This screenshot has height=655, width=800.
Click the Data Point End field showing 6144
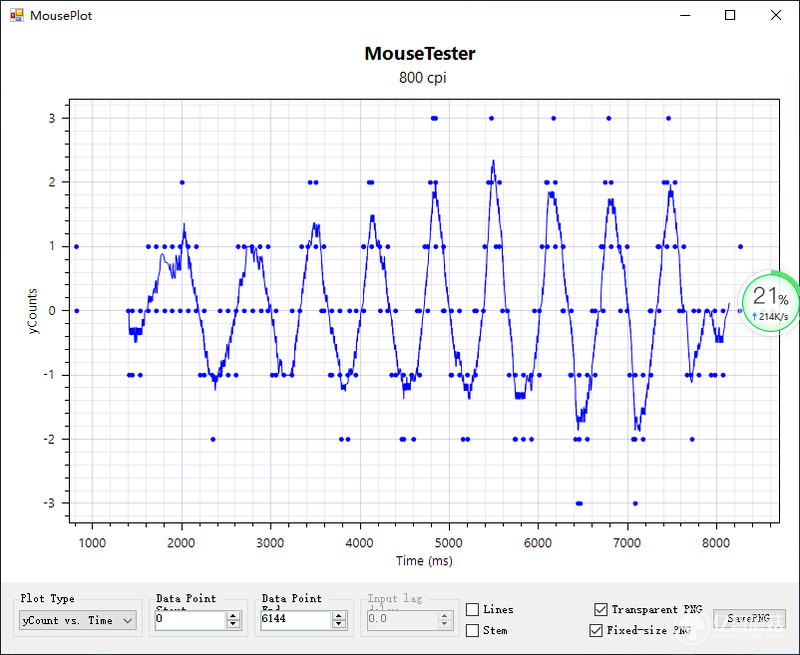(295, 620)
